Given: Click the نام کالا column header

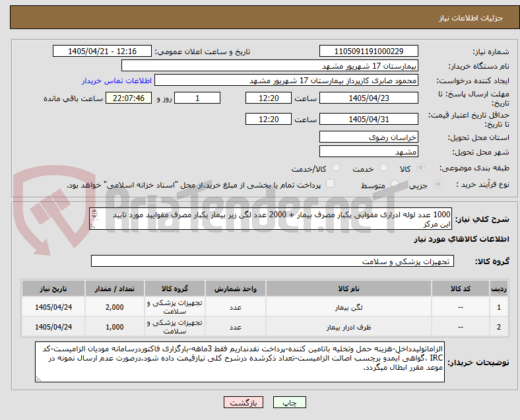Looking at the screenshot, I should coord(348,289).
